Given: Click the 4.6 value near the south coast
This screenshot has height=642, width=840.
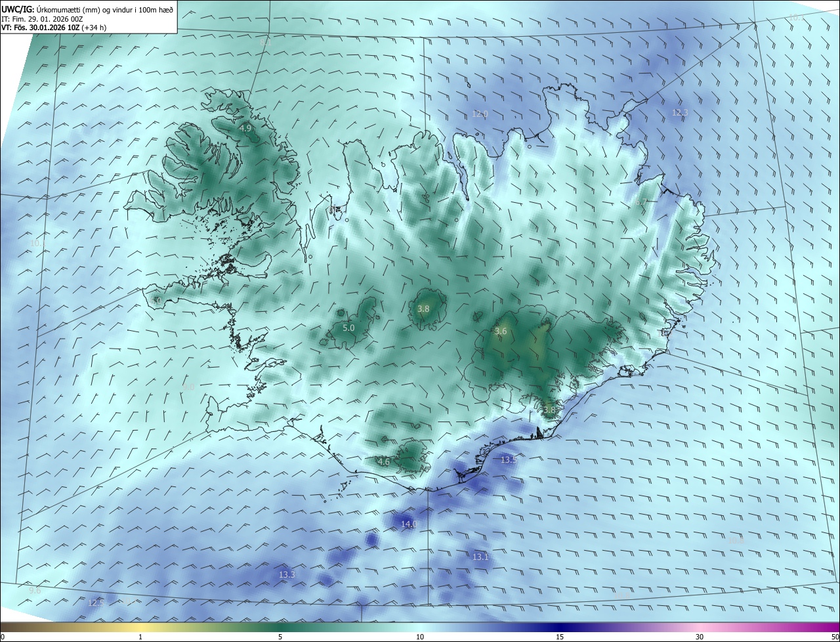Looking at the screenshot, I should tap(384, 461).
